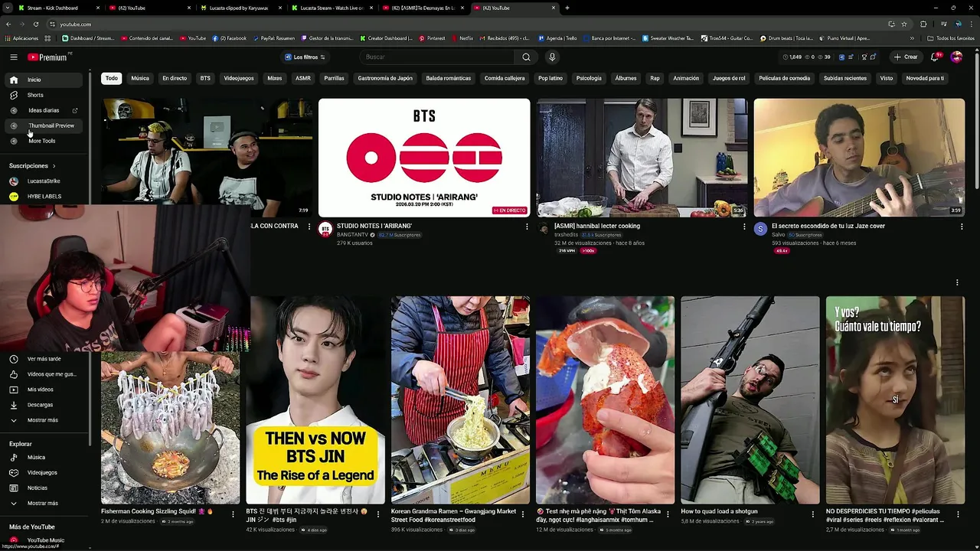Open the Los filtros toggle button

[x=305, y=57]
